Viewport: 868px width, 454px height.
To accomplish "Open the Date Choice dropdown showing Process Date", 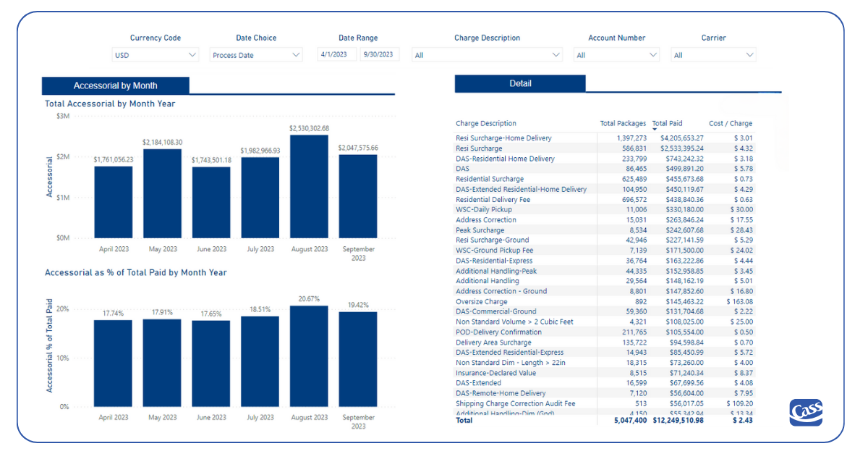I will (256, 54).
